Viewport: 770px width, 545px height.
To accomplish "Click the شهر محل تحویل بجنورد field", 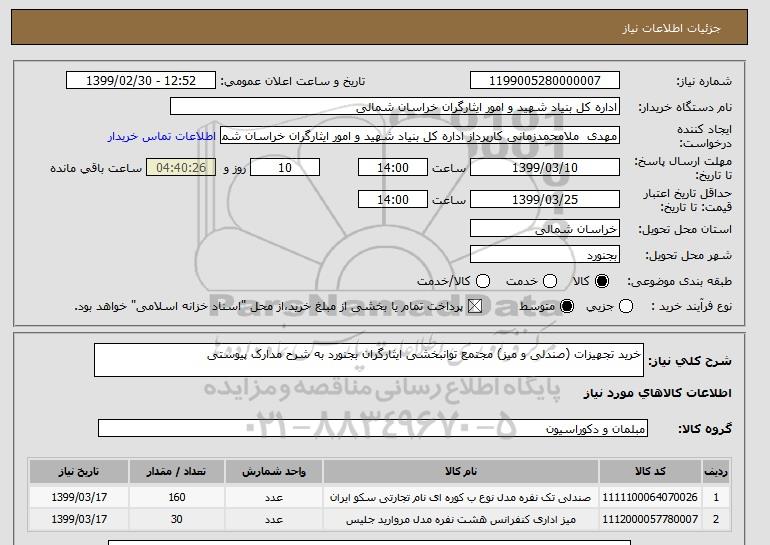I will pos(545,254).
